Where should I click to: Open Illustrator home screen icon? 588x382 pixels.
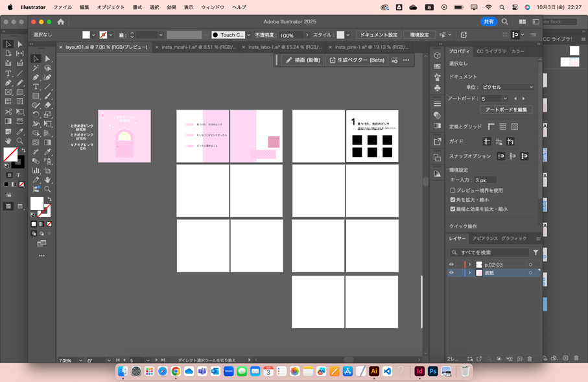tap(61, 21)
